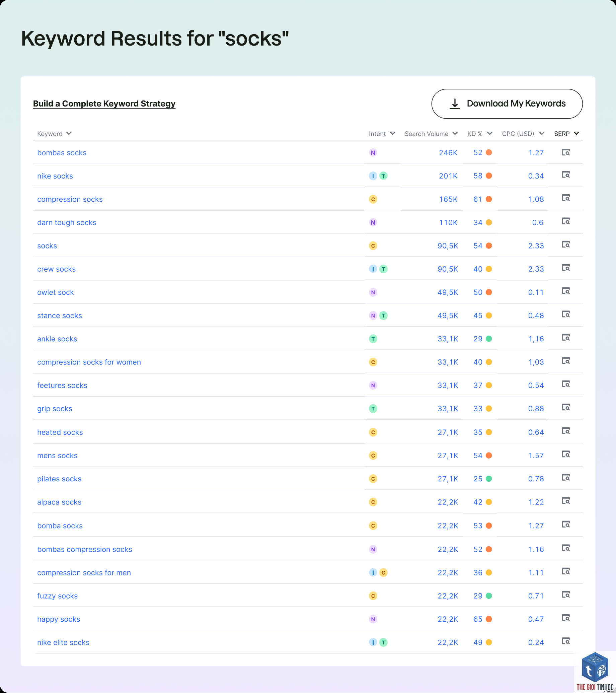Click Download My Keywords button
The image size is (616, 693).
(507, 104)
